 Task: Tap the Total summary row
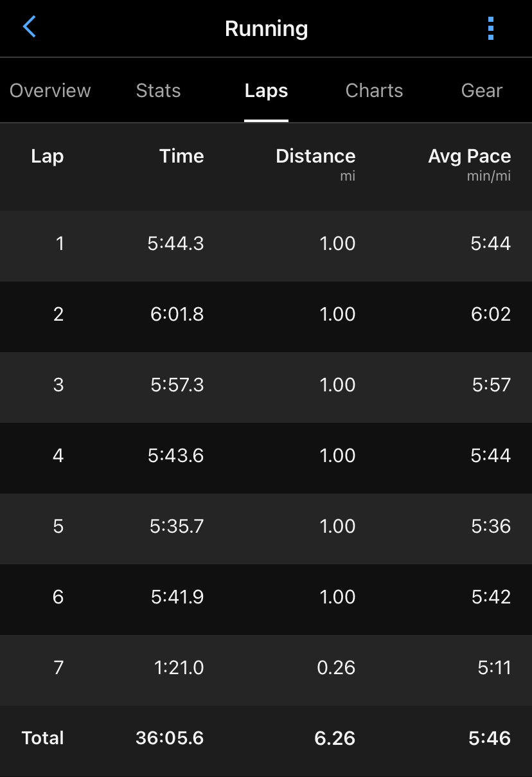coord(266,738)
